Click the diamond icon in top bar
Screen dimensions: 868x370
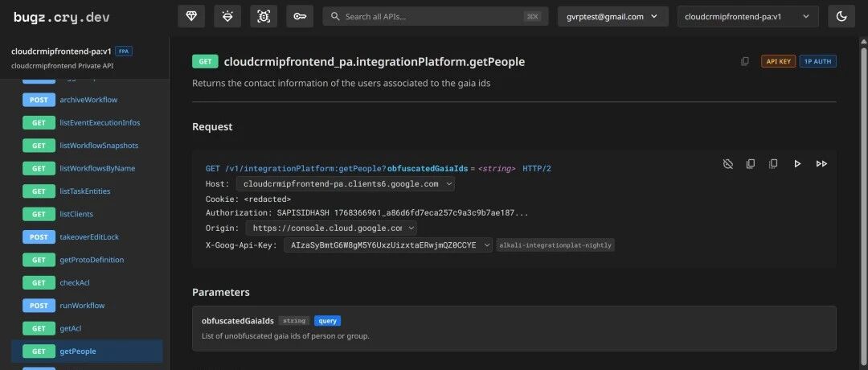[191, 17]
